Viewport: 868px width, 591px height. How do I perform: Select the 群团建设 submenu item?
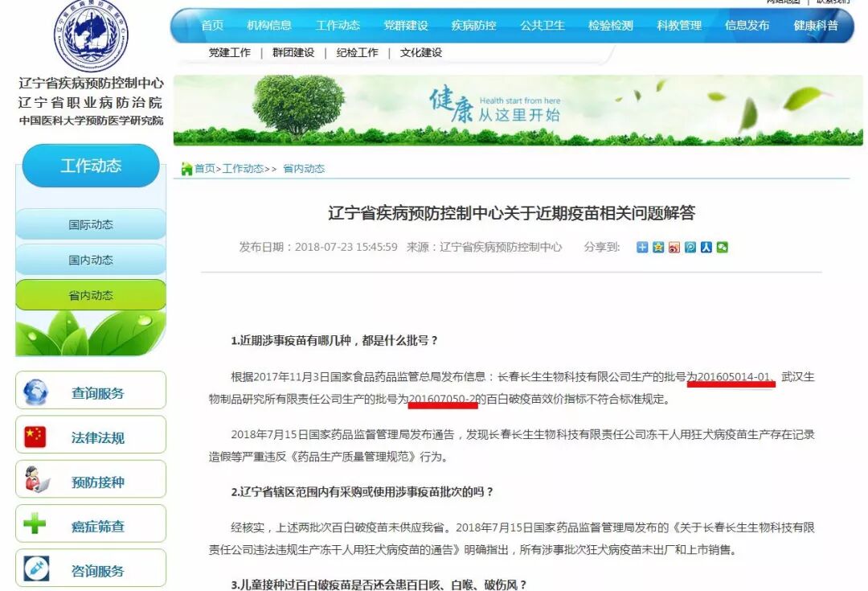pos(293,52)
